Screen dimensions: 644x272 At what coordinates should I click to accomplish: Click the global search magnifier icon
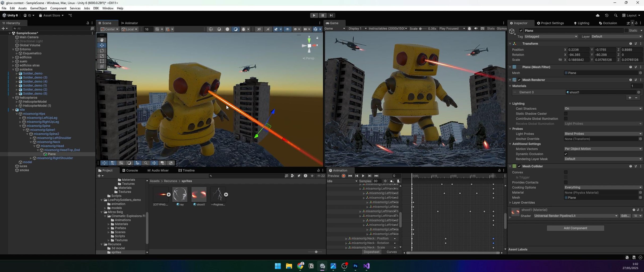[616, 15]
